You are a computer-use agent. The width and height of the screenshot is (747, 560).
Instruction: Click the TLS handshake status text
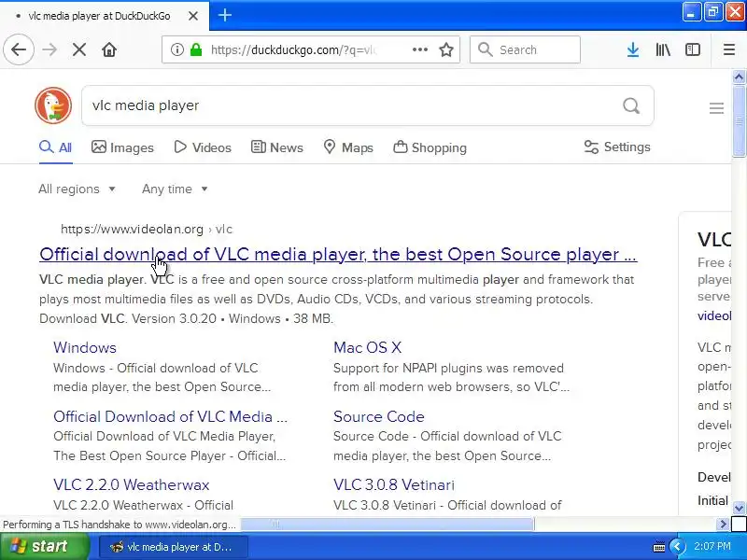click(x=120, y=525)
